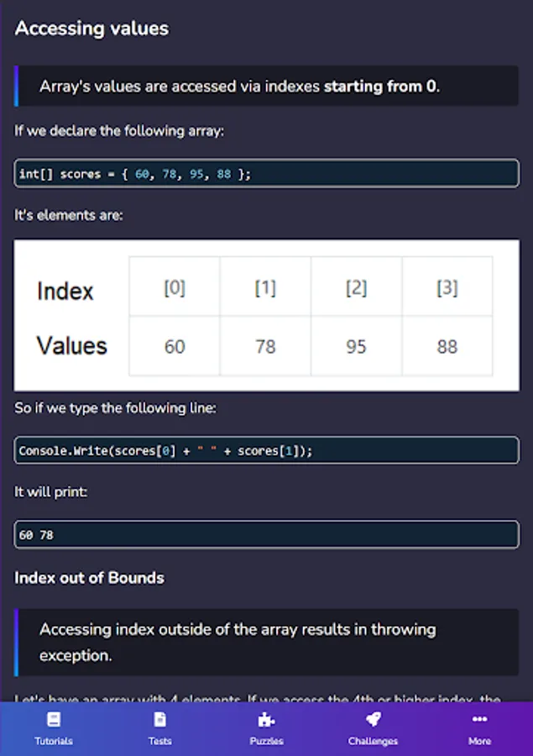Tap the Tests document icon
The width and height of the screenshot is (533, 756).
[159, 720]
